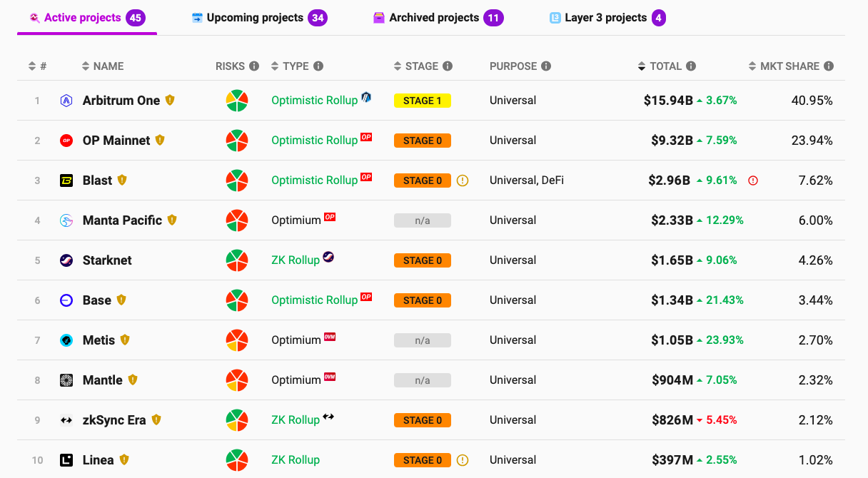Click the info icon next to MKT SHARE
Image resolution: width=868 pixels, height=478 pixels.
click(x=829, y=66)
